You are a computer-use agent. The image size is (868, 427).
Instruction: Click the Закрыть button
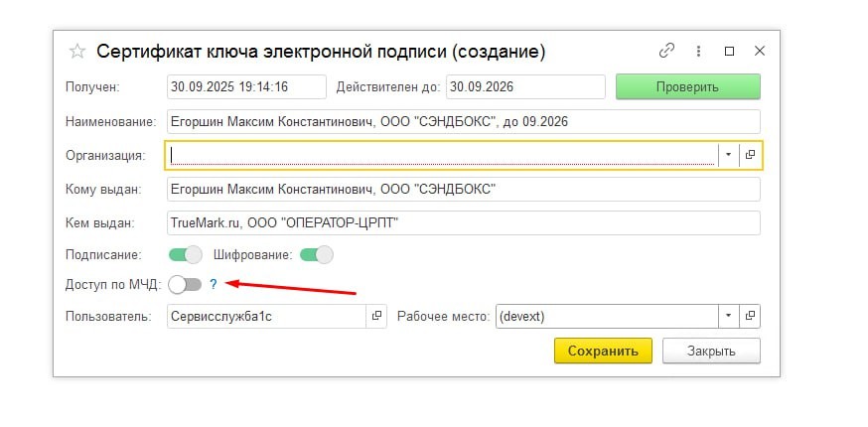coord(711,351)
